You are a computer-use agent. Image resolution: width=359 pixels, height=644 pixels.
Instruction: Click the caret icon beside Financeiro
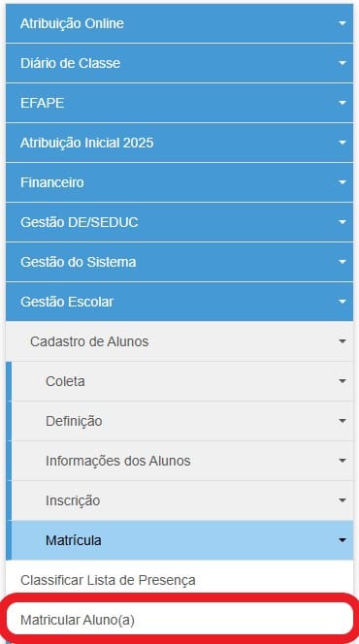click(343, 182)
